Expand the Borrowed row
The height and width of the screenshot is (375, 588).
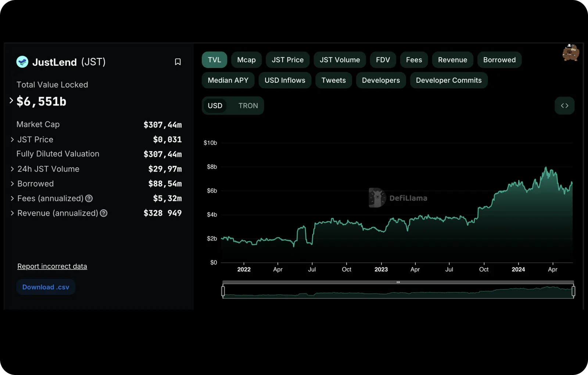tap(12, 184)
